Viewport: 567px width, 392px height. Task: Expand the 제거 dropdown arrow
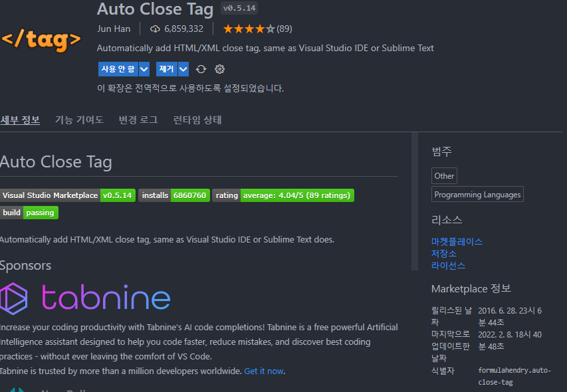(x=183, y=69)
